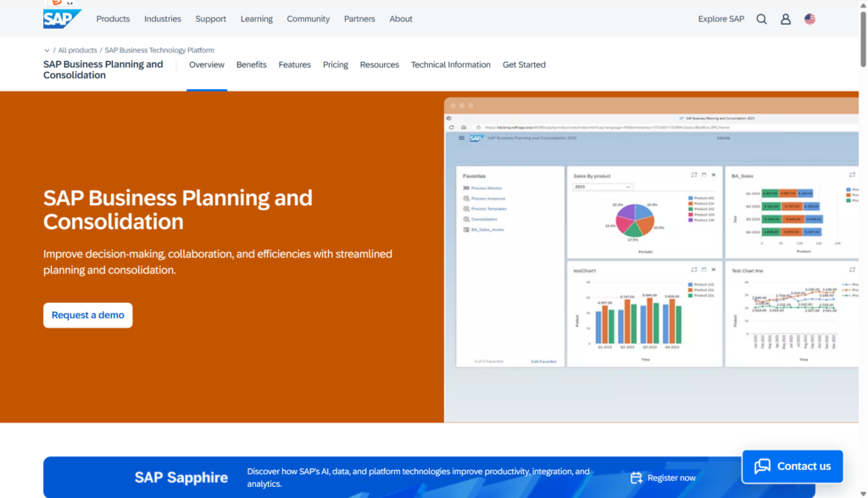The height and width of the screenshot is (498, 868).
Task: Click the All products breadcrumb link
Action: pos(77,50)
